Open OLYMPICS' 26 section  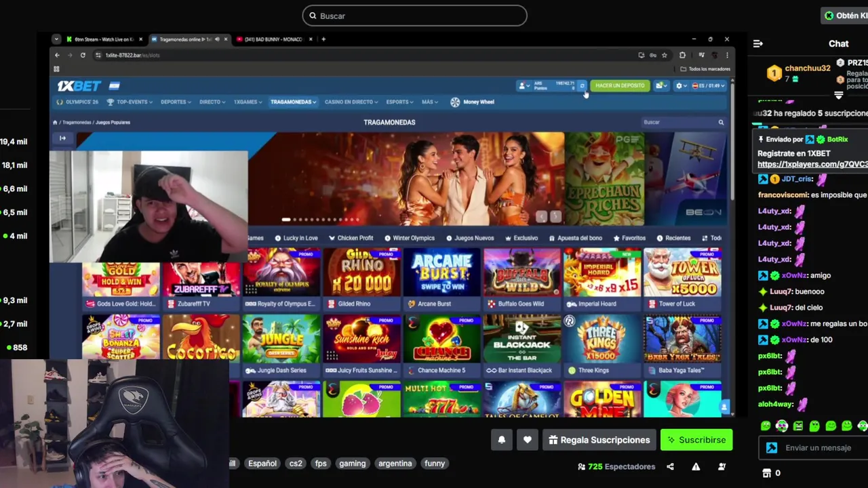point(77,102)
